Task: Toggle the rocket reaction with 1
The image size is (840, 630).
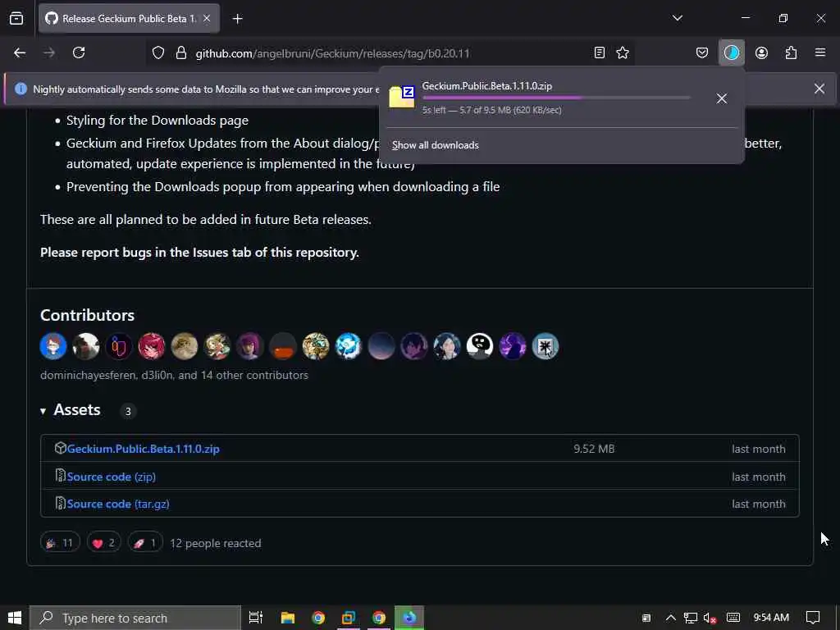Action: click(145, 543)
